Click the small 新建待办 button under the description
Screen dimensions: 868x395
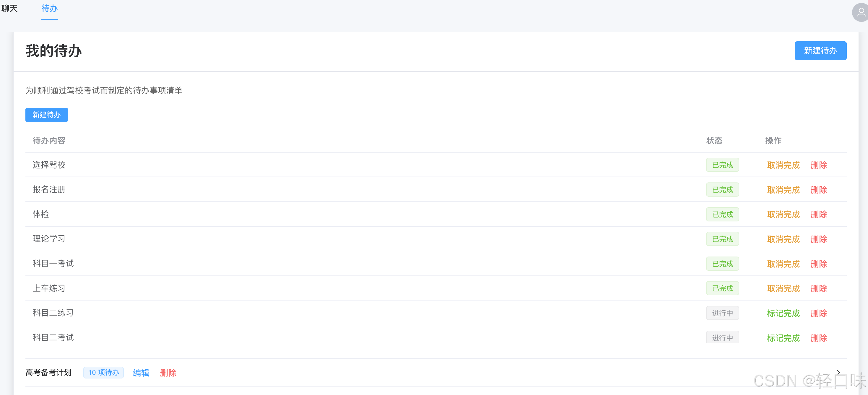coord(46,115)
